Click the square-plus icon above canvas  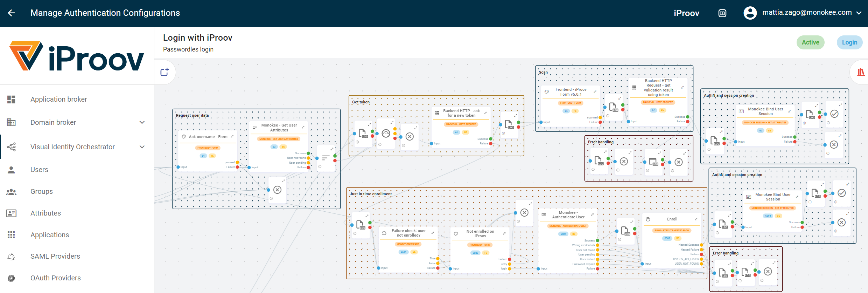pos(164,72)
